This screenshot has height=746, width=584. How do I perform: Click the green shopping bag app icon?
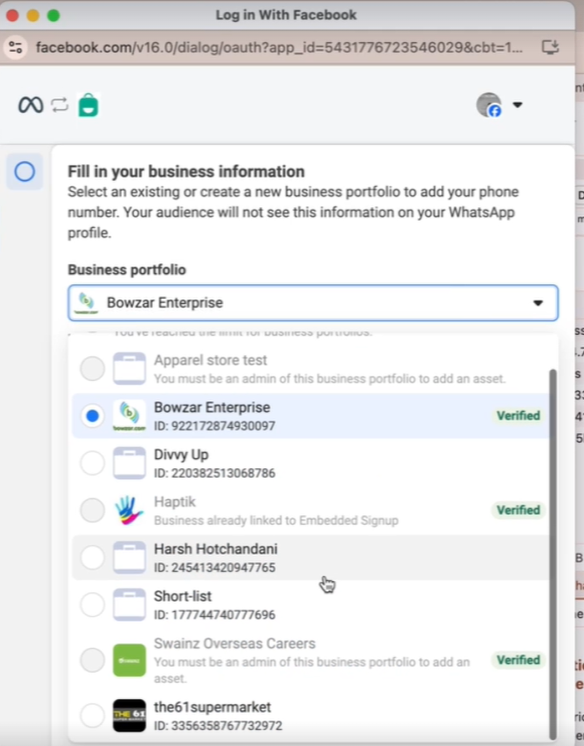(x=88, y=105)
